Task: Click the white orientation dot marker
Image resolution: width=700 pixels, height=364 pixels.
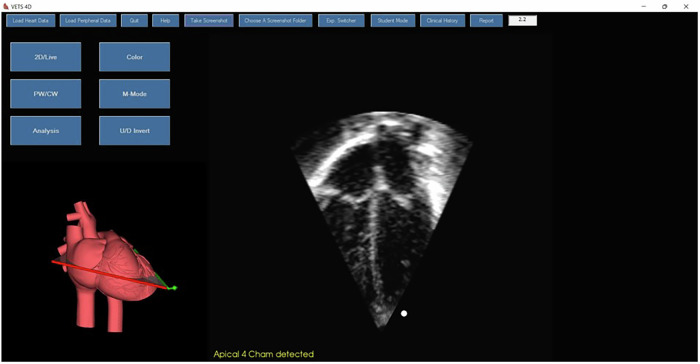Action: click(404, 314)
